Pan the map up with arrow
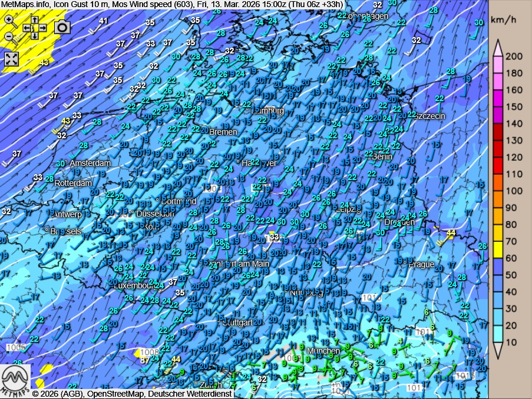Image resolution: width=532 pixels, height=399 pixels. point(35,20)
